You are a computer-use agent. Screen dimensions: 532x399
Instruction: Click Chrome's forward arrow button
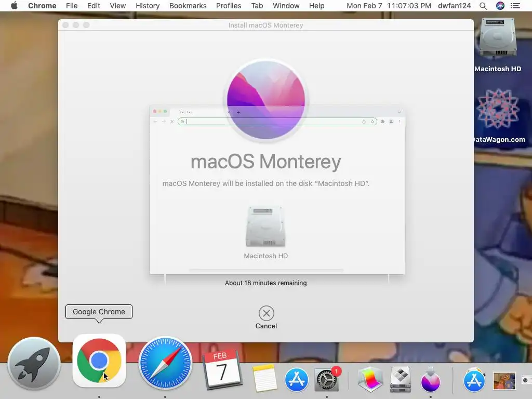(x=164, y=122)
